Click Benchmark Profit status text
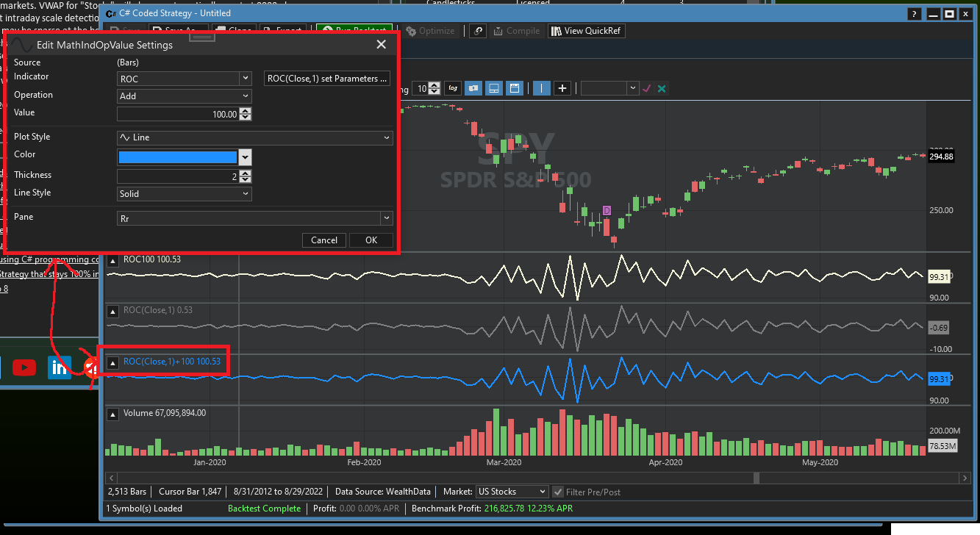 click(492, 509)
